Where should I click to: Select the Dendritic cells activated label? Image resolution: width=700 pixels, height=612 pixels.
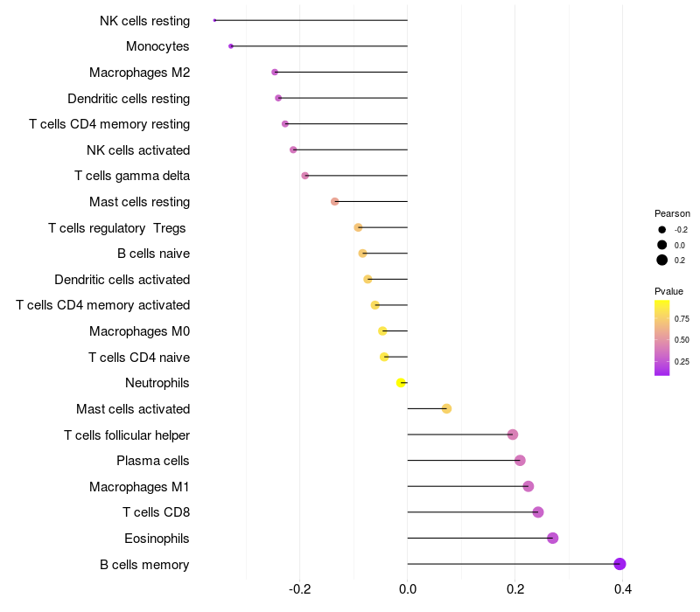pyautogui.click(x=122, y=280)
